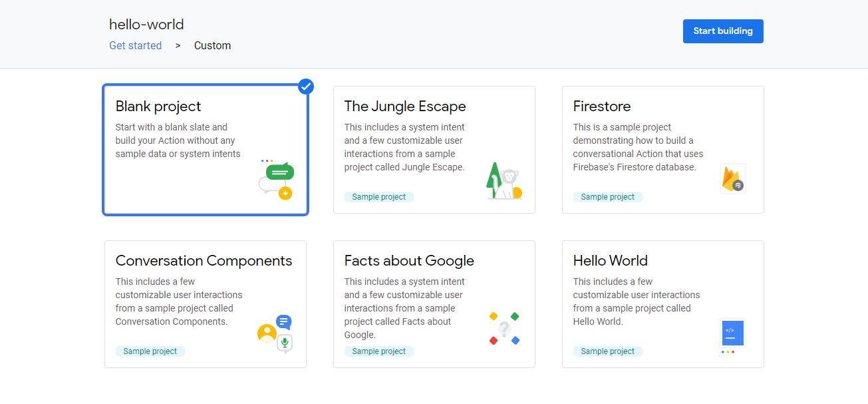The image size is (868, 404).
Task: Click Sample project tag on Firestore card
Action: pos(608,197)
